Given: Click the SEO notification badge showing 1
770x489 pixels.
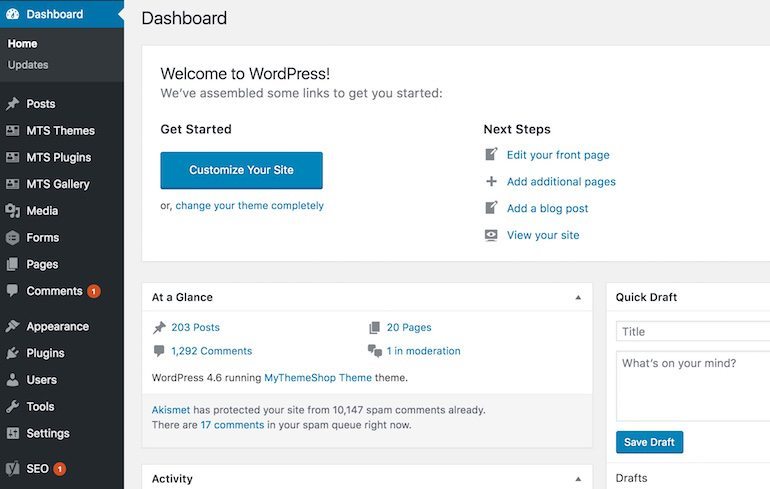Looking at the screenshot, I should pos(59,469).
